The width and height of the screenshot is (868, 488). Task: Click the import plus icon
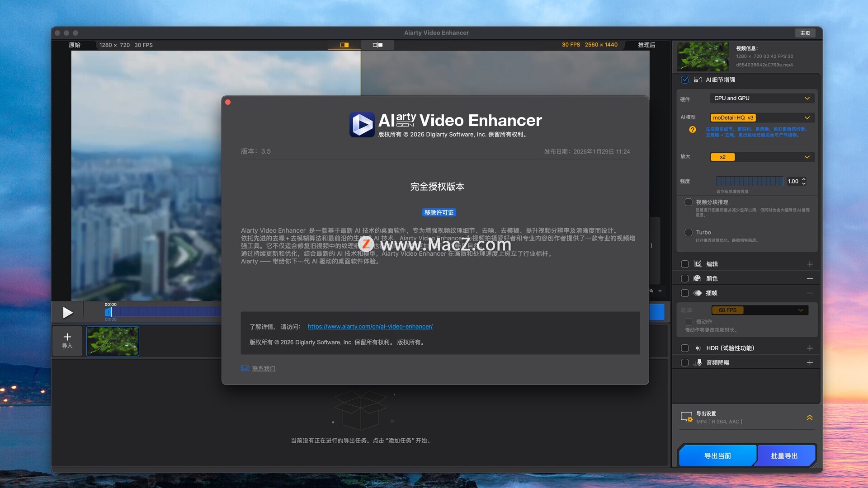pyautogui.click(x=67, y=337)
